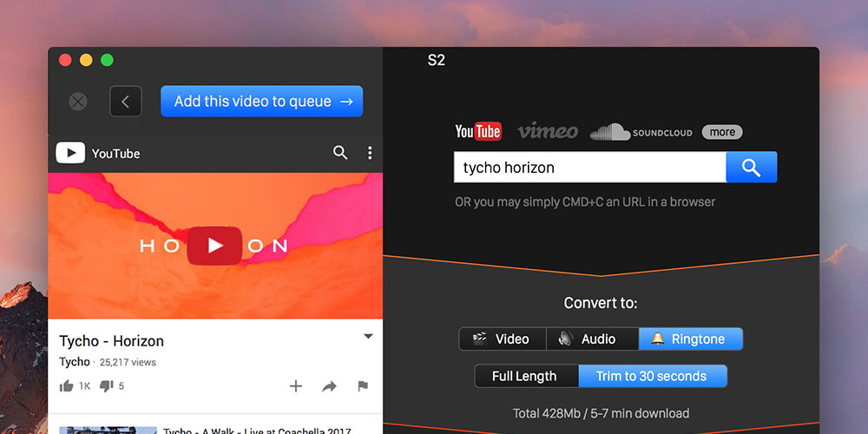
Task: Report the video with flag icon
Action: (363, 386)
